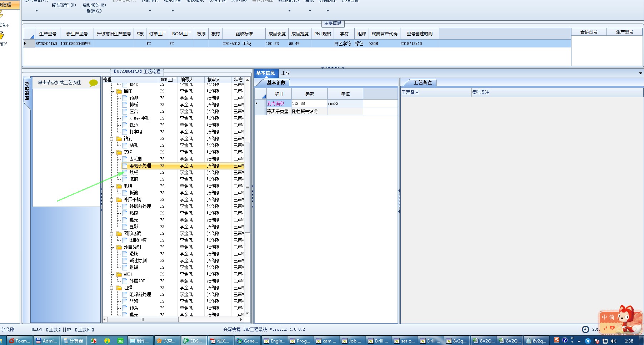This screenshot has width=644, height=345.
Task: Click the 钻孔 folder icon
Action: pos(119,139)
